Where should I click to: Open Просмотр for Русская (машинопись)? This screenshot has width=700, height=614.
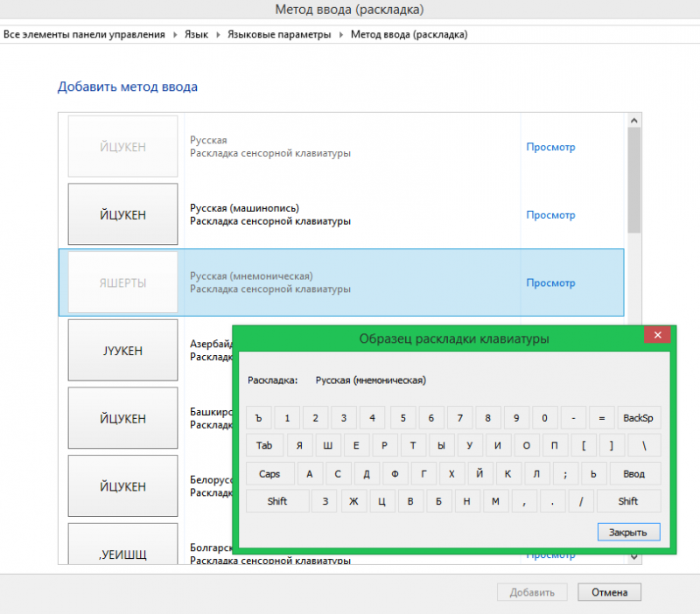pos(550,214)
